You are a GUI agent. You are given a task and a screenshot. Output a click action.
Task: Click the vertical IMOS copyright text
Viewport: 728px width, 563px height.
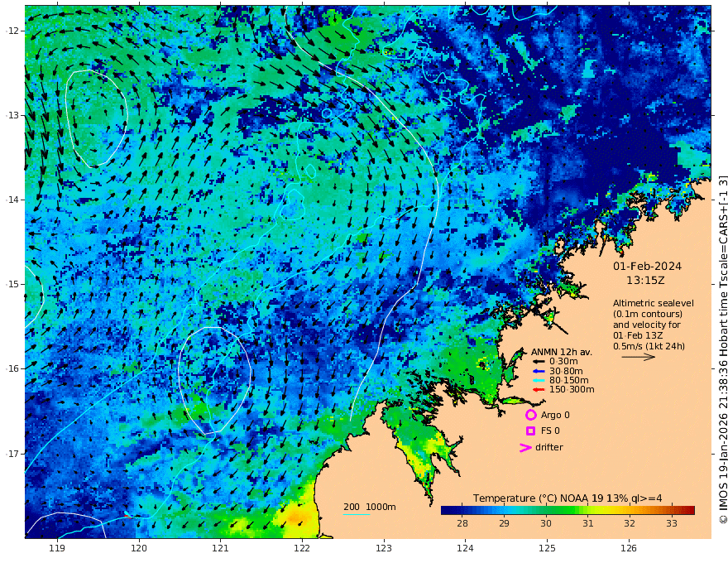click(722, 349)
